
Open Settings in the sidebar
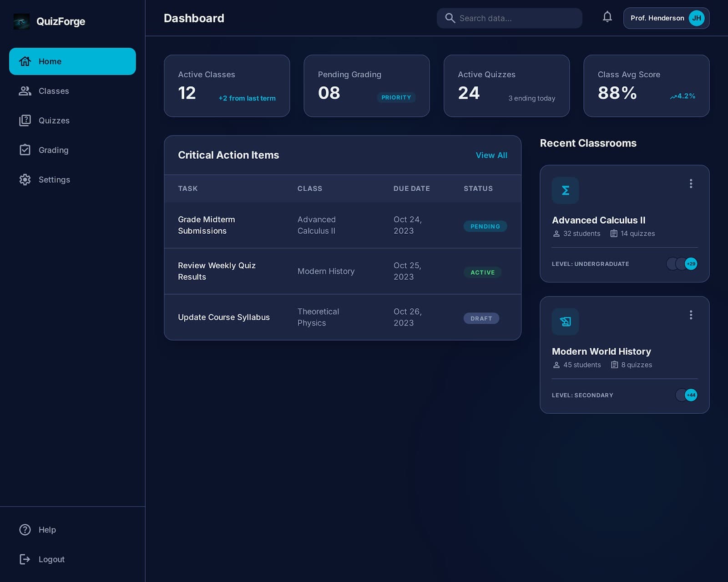point(72,180)
